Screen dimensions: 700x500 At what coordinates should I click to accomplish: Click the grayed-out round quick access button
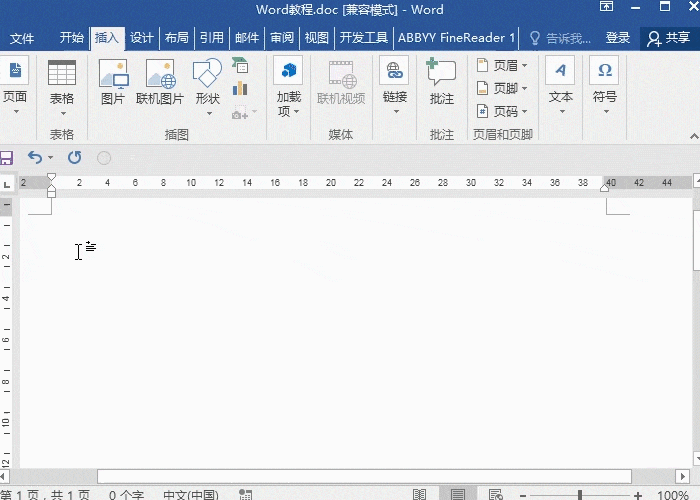(x=104, y=158)
